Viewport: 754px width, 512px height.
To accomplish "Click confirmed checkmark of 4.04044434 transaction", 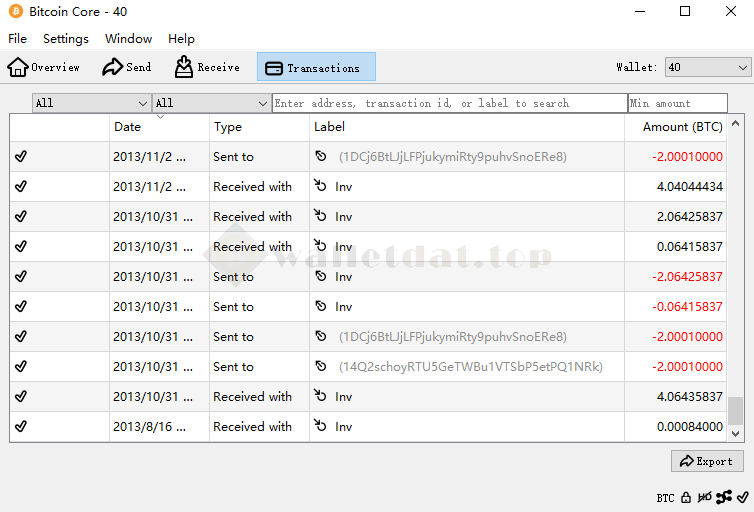I will (x=21, y=186).
